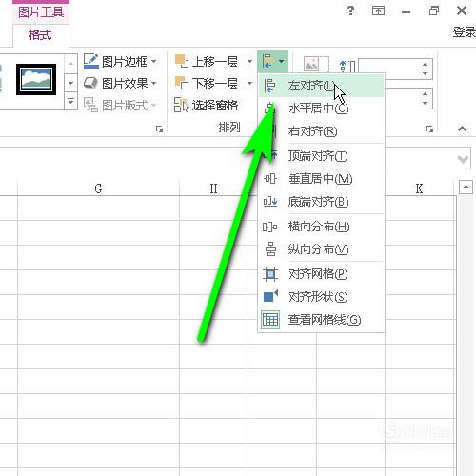Screen dimensions: 476x476
Task: Open the Align objects dropdown button
Action: (x=273, y=61)
